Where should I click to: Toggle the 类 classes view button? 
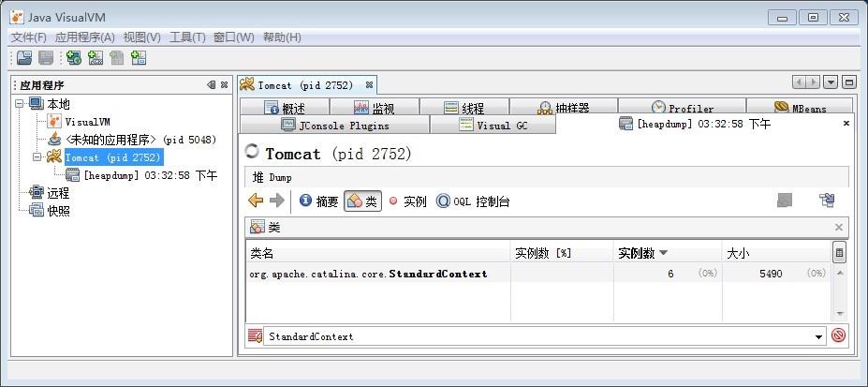[362, 201]
